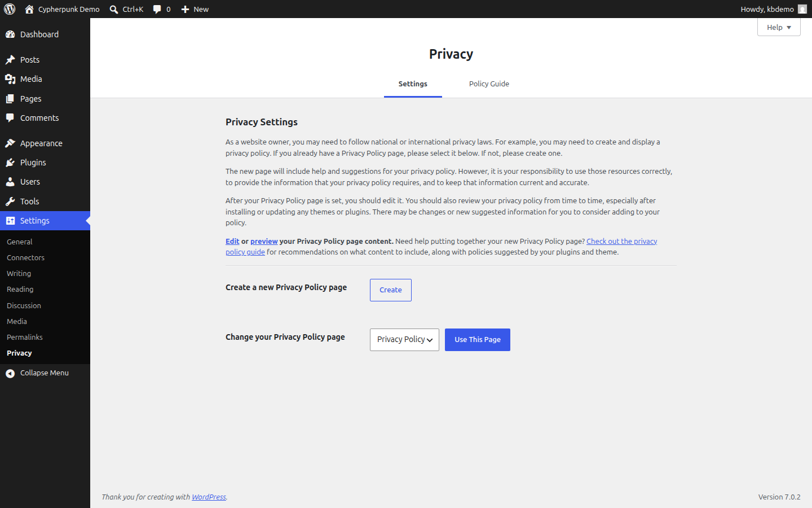Click the Privacy Settings heading

(x=262, y=122)
